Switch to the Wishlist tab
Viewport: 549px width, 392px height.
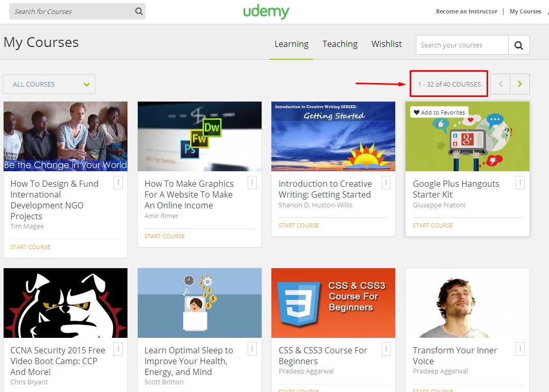386,44
